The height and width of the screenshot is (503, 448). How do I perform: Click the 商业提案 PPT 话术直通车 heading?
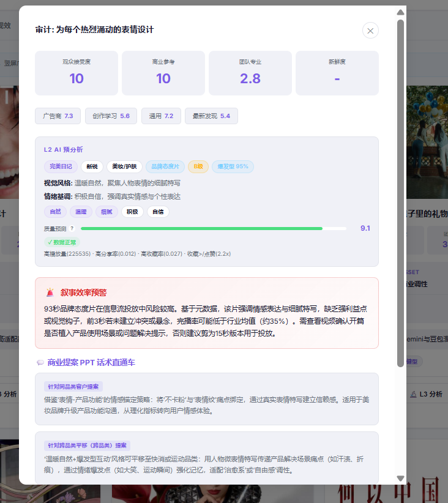pos(91,362)
